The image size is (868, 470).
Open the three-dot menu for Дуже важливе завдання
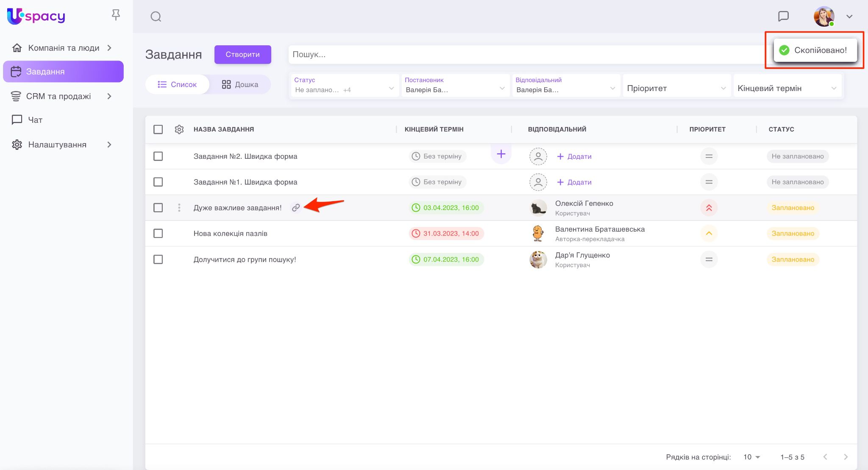[179, 207]
